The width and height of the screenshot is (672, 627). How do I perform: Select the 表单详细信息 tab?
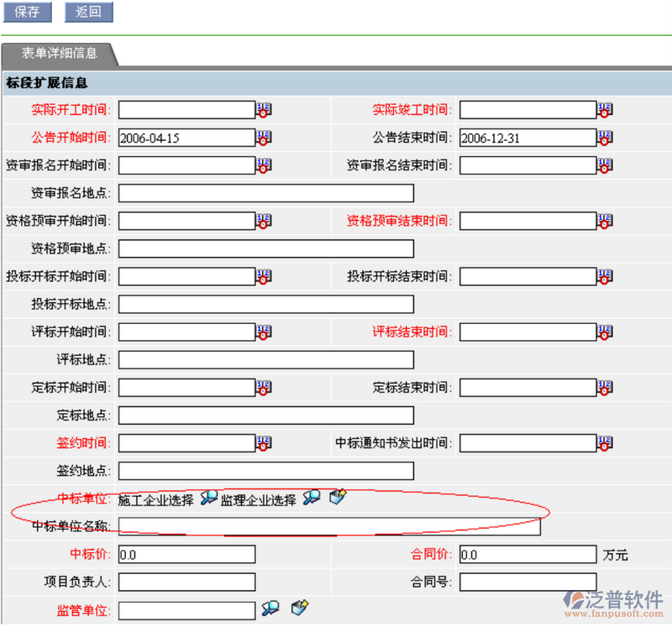coord(59,54)
